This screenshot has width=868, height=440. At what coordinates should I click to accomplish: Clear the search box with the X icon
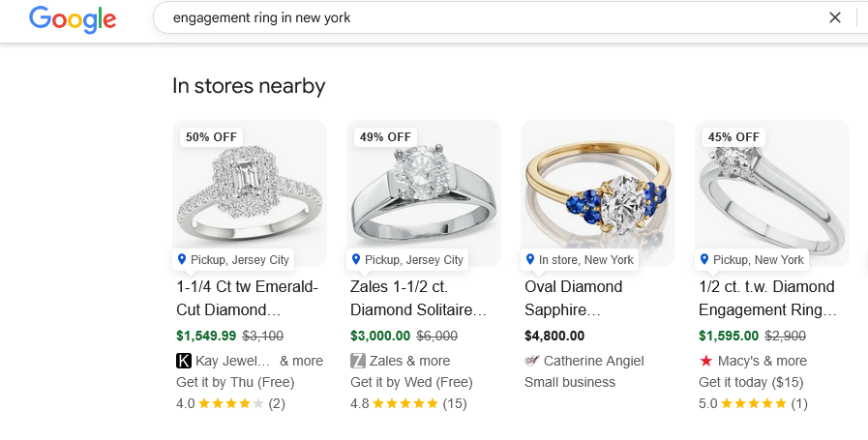click(x=835, y=17)
